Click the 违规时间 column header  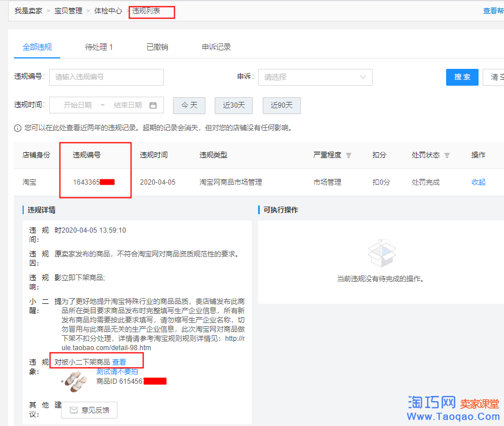click(154, 155)
